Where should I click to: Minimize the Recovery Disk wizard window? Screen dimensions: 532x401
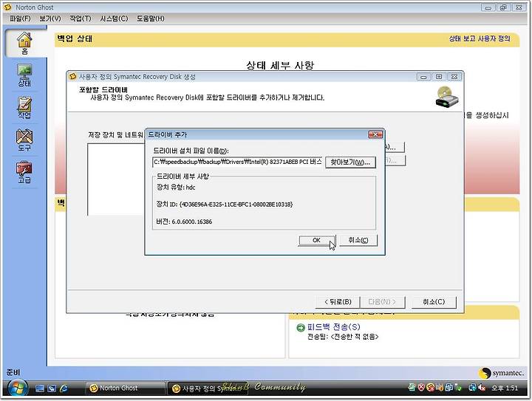click(423, 77)
